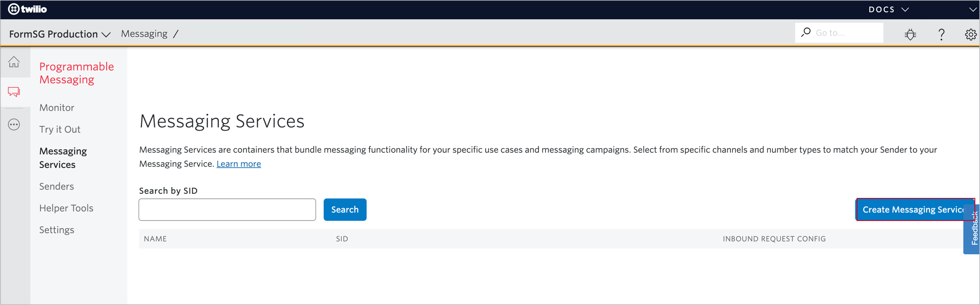Expand the DOCS dropdown

click(x=889, y=9)
